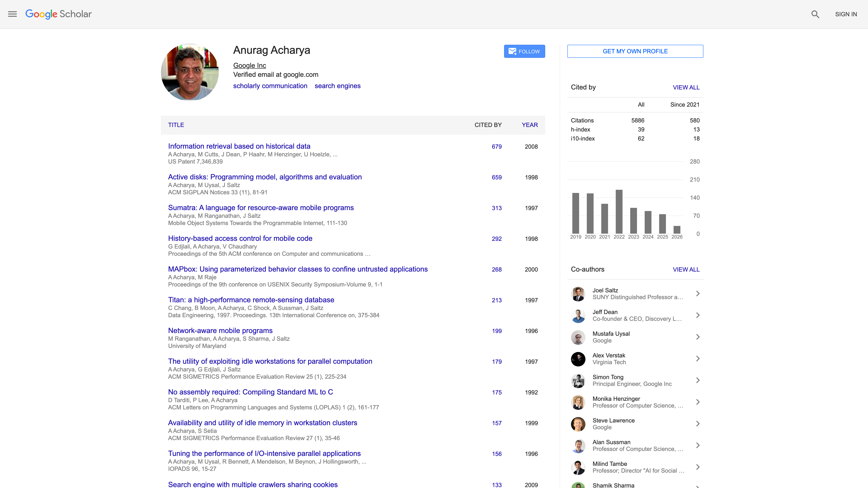Viewport: 868px width, 488px height.
Task: Click Jeff Dean avatar thumbnail
Action: click(578, 316)
